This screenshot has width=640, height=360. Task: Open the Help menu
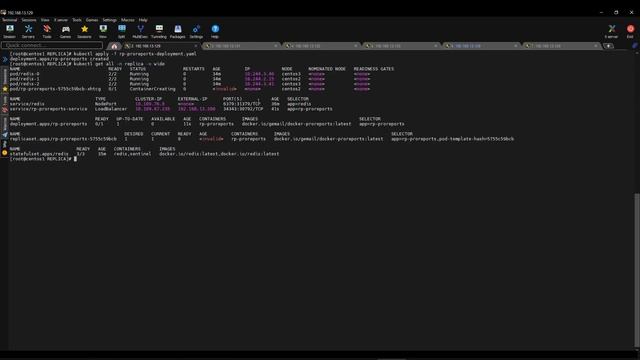click(x=143, y=20)
